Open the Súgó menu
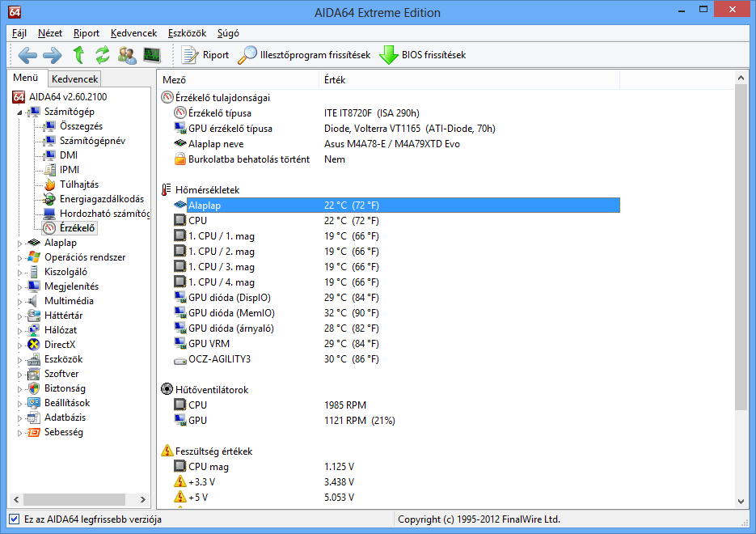The height and width of the screenshot is (534, 756). [x=228, y=33]
